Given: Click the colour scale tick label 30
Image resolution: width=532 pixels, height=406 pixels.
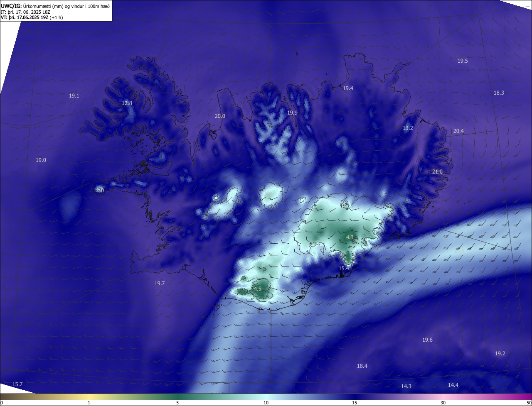Looking at the screenshot, I should [x=443, y=403].
